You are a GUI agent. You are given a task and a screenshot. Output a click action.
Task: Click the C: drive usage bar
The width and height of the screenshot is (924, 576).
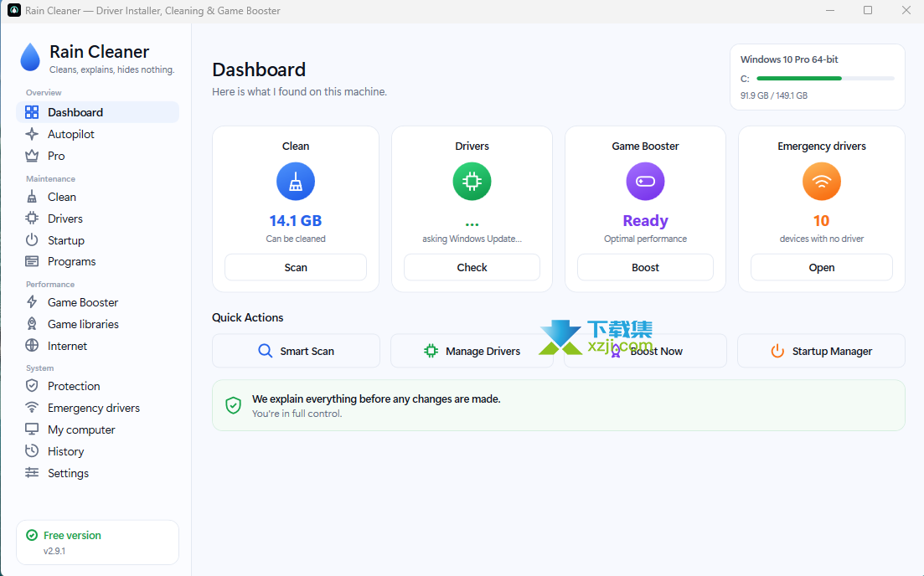(825, 79)
